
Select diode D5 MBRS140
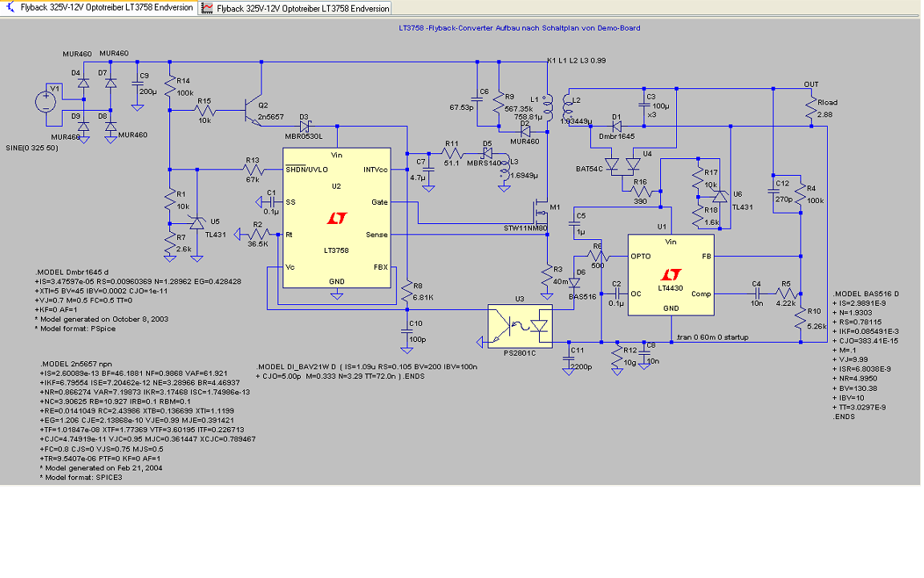[x=487, y=154]
